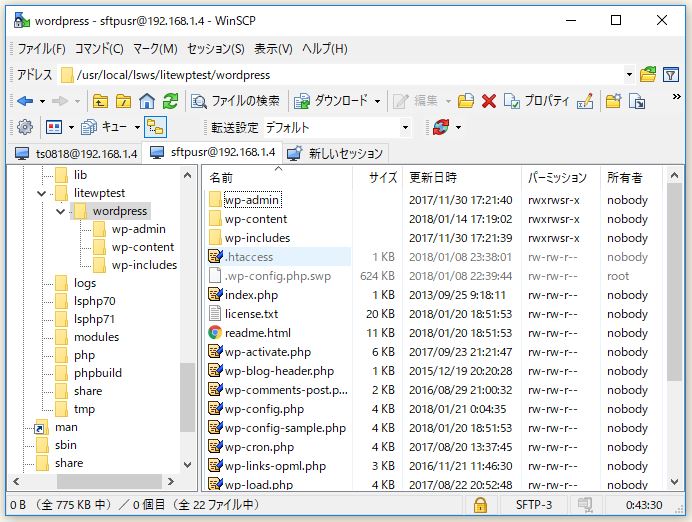The width and height of the screenshot is (692, 522).
Task: Select readme.html file
Action: 258,333
